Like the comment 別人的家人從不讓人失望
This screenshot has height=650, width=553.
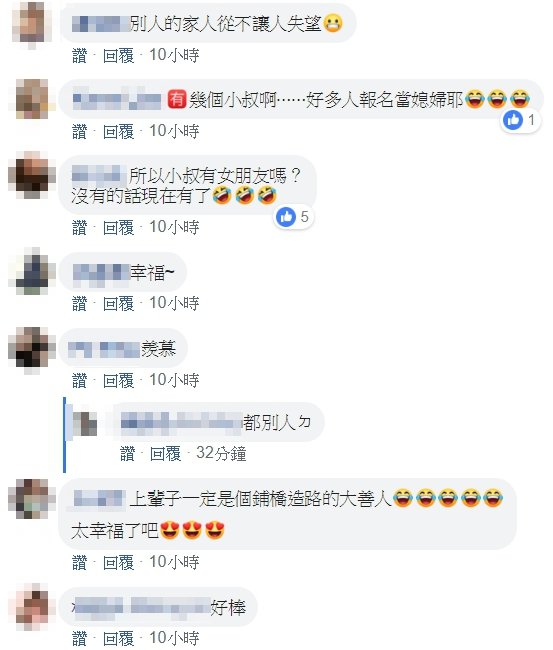tap(79, 56)
